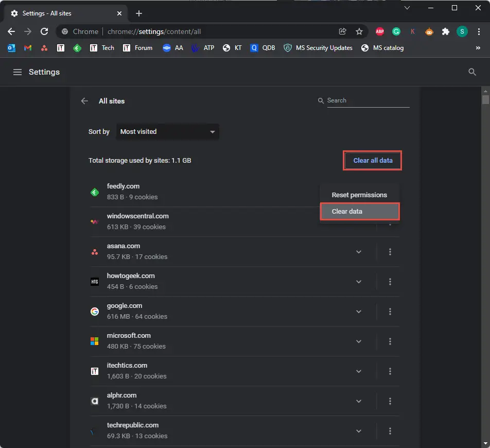The image size is (490, 448).
Task: Open more actions for asana.com
Action: click(390, 252)
